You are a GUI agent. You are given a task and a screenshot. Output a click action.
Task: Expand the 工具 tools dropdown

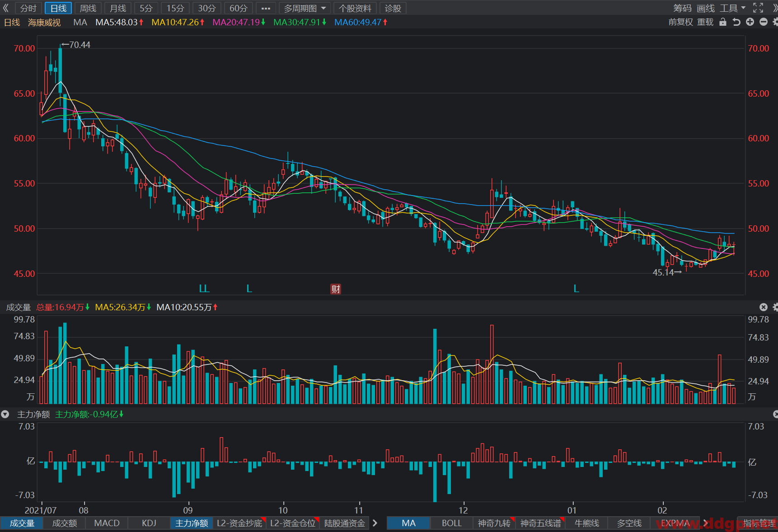732,8
